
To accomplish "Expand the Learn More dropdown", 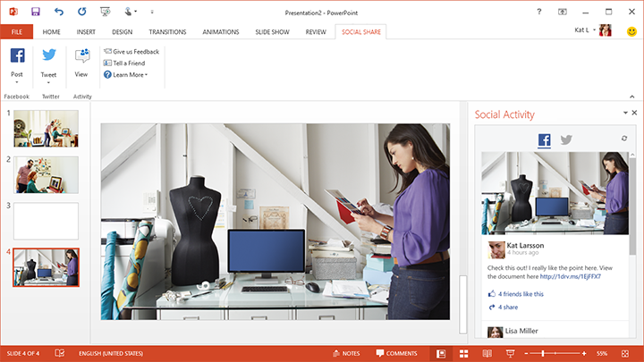I will click(126, 75).
